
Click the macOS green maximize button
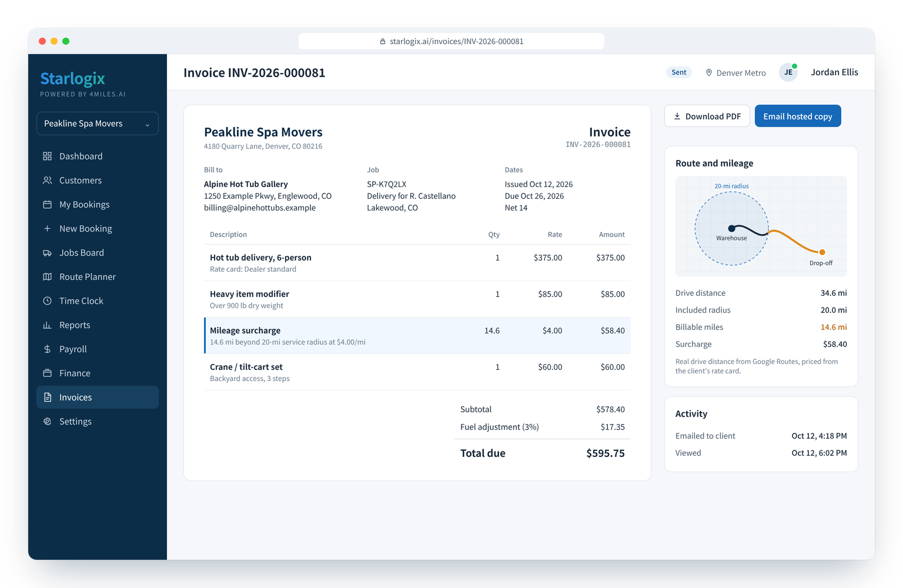click(66, 41)
